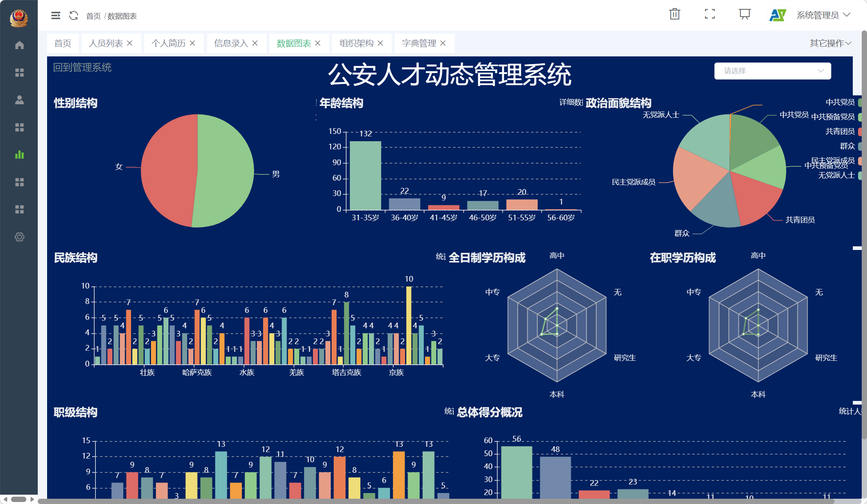The height and width of the screenshot is (504, 867).
Task: Switch to the 组织架构 tab
Action: pyautogui.click(x=356, y=43)
